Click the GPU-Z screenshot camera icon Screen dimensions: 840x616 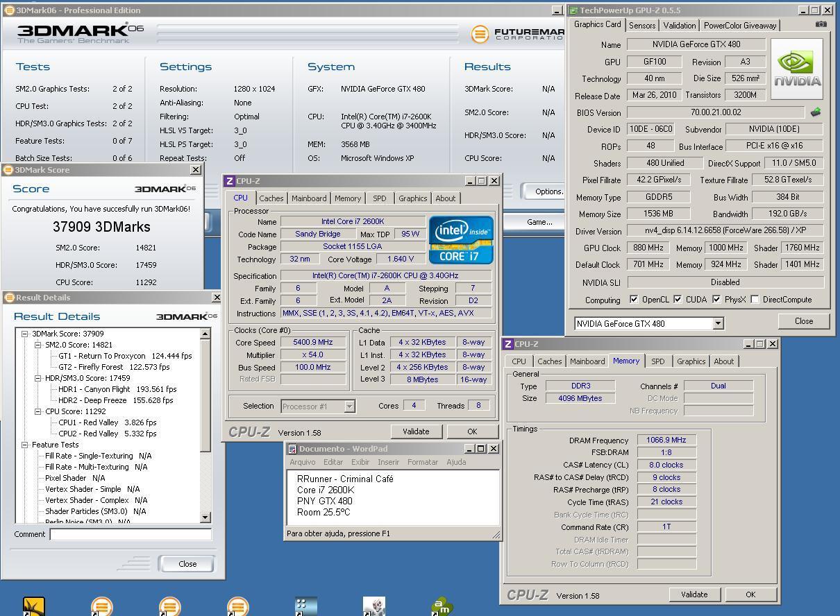tap(821, 24)
